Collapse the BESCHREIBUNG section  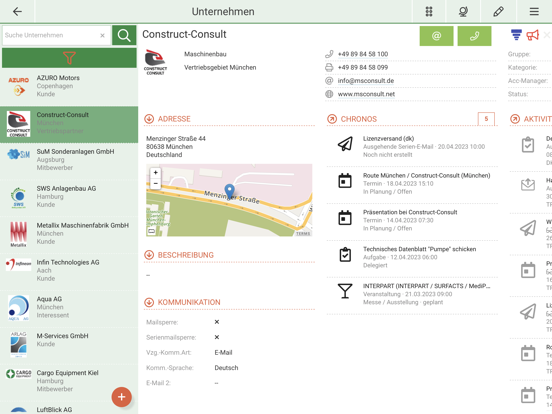(149, 255)
